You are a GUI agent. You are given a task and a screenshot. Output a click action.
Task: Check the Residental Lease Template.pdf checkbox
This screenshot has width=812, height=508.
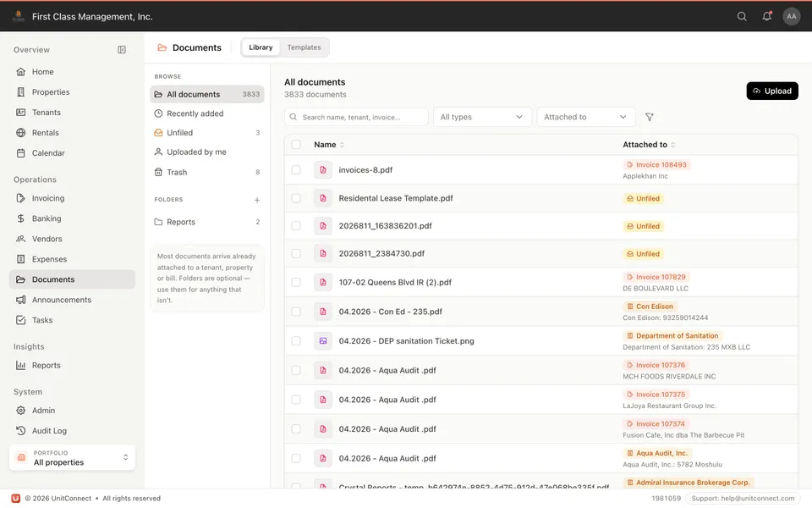pos(296,198)
